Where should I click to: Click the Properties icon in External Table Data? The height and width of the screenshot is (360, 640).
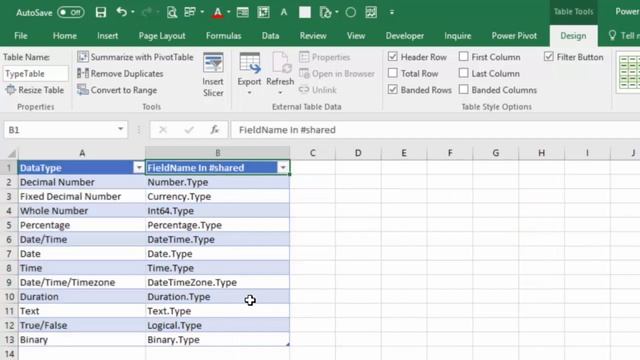[x=304, y=57]
